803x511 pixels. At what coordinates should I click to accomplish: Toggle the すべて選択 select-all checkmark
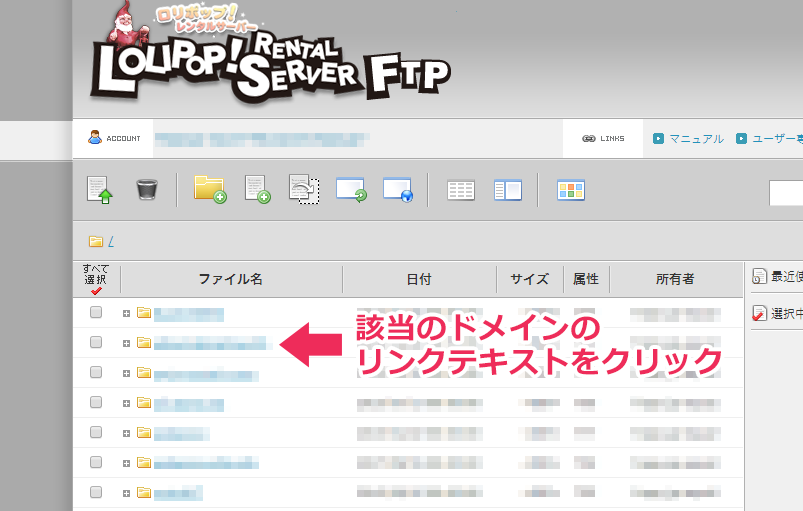tap(96, 291)
